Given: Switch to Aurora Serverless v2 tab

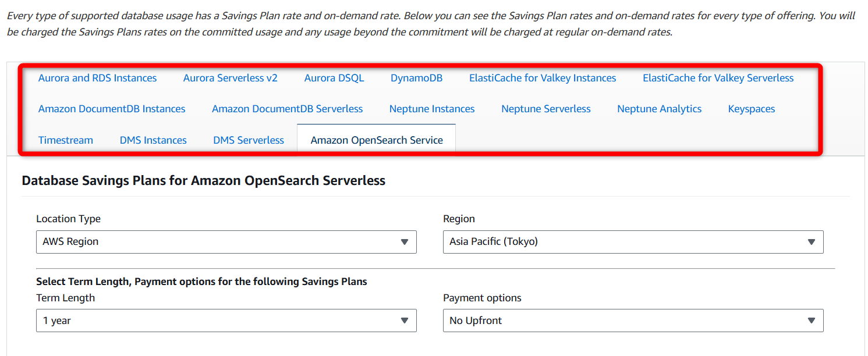Looking at the screenshot, I should (x=230, y=78).
